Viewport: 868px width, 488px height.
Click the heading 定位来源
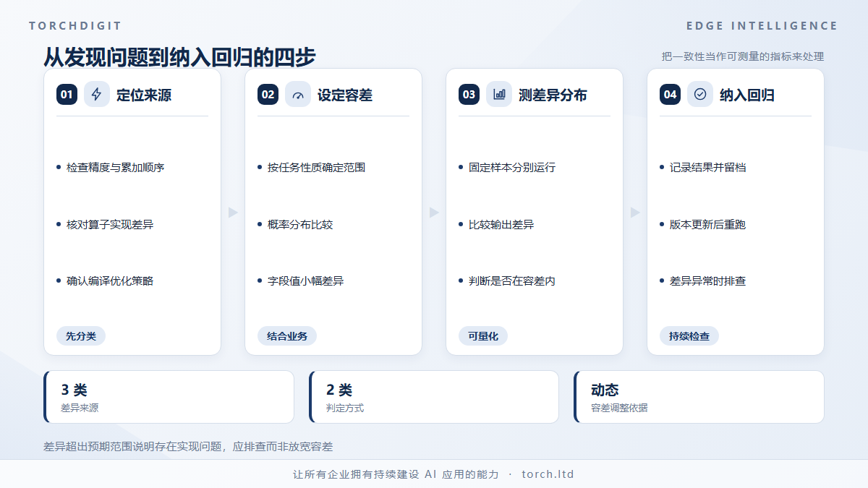[x=144, y=95]
